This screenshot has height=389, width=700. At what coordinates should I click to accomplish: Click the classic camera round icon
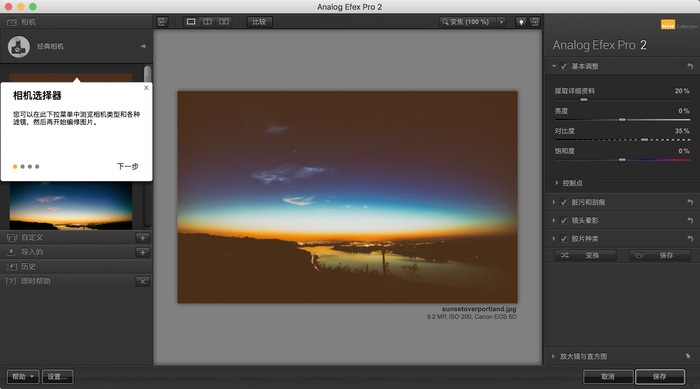click(19, 46)
